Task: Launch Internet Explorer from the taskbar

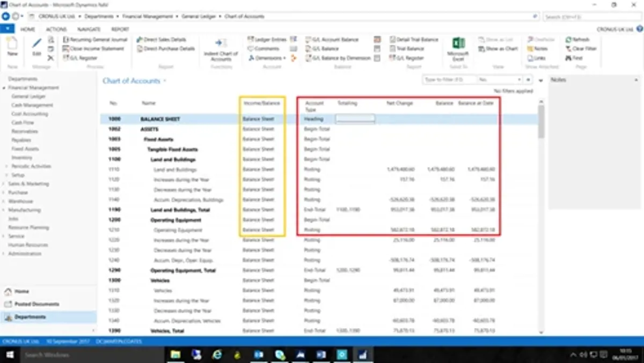Action: (x=217, y=354)
